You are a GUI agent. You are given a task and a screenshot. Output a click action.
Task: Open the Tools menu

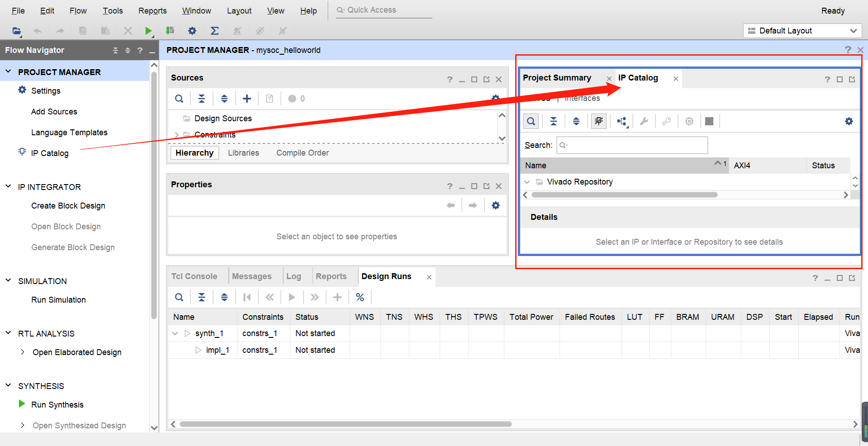coord(113,10)
